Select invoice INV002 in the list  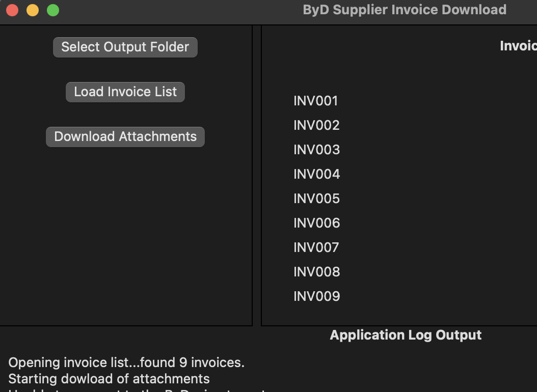pyautogui.click(x=316, y=125)
